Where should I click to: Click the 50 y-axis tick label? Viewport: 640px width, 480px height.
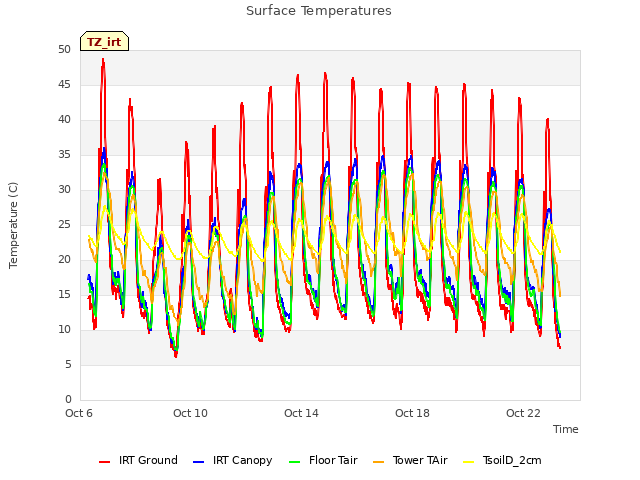click(x=64, y=49)
